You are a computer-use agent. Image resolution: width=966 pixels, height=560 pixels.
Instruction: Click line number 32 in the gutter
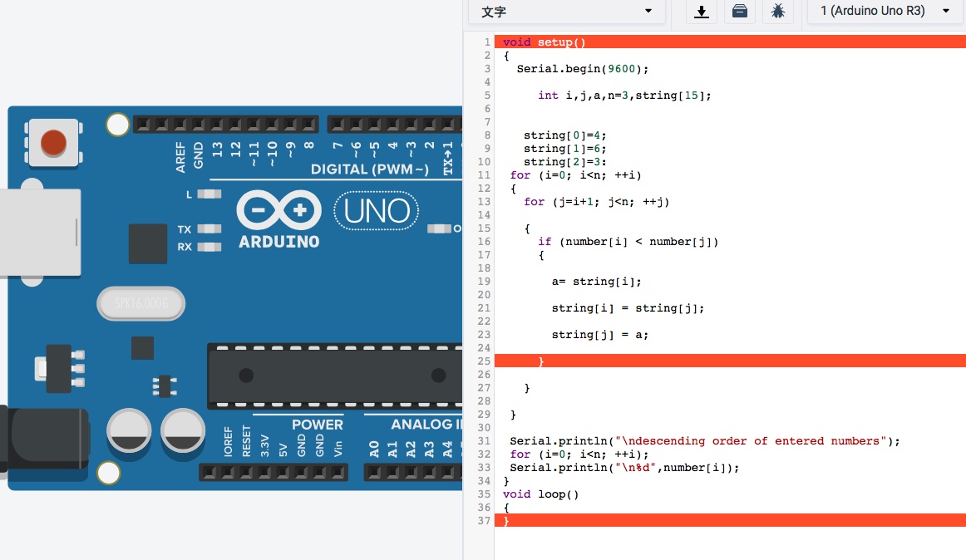click(484, 454)
